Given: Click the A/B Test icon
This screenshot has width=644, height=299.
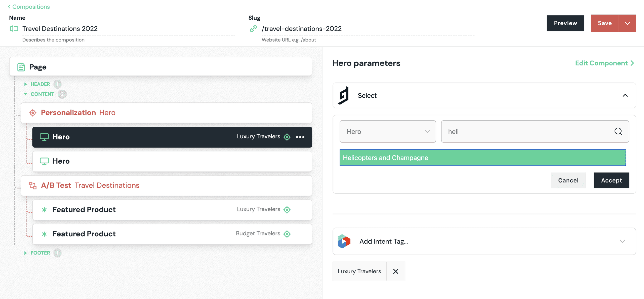Looking at the screenshot, I should point(33,185).
